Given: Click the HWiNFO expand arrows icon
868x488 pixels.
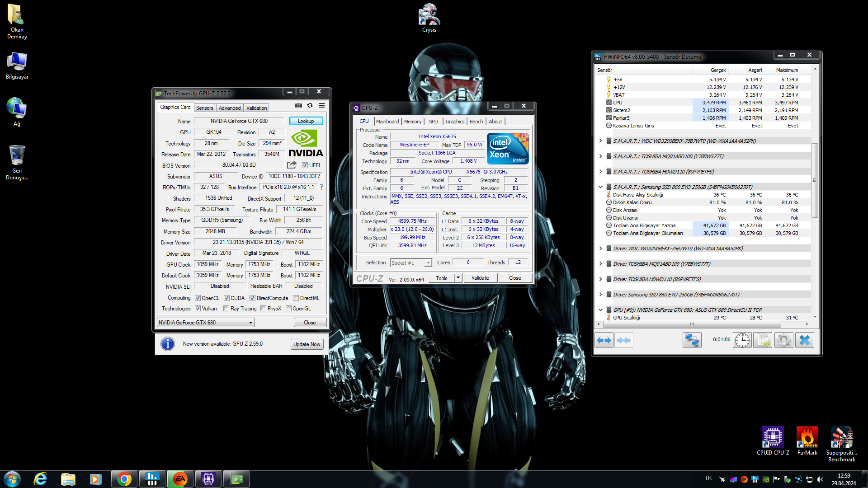Looking at the screenshot, I should (604, 340).
